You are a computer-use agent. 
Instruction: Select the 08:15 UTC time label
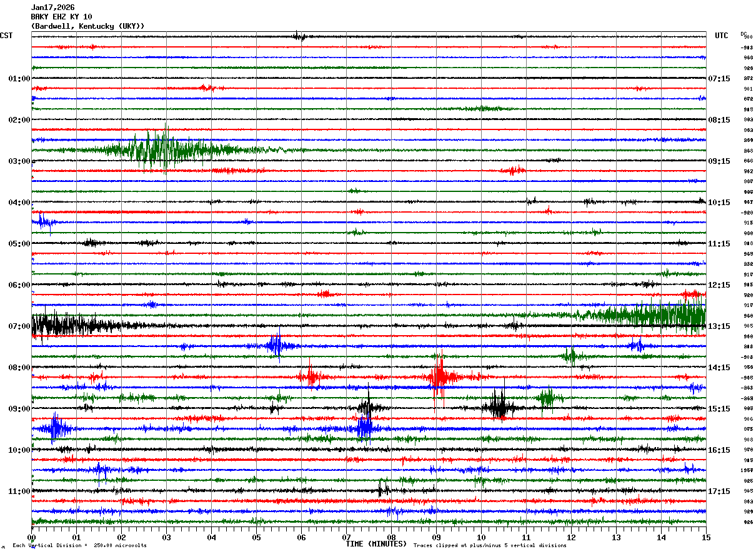pos(719,120)
